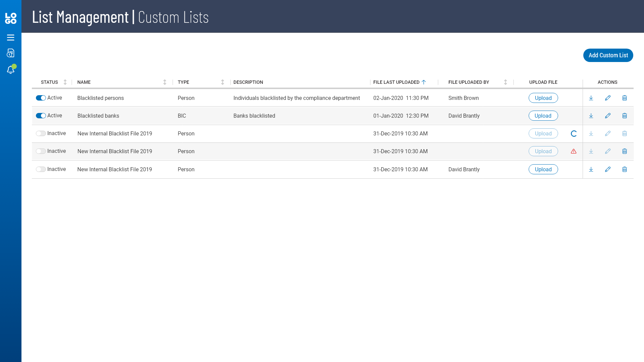Image resolution: width=644 pixels, height=362 pixels.
Task: Click the red upload error warning icon
Action: point(574,151)
